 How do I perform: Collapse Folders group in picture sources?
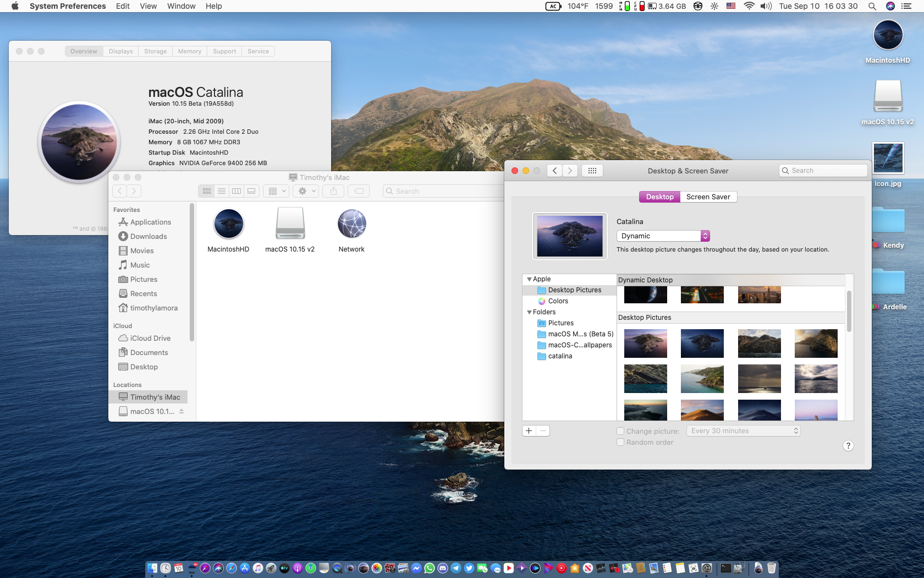click(x=529, y=312)
